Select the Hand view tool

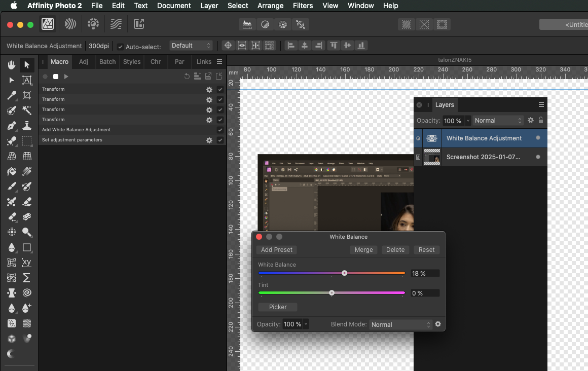coord(12,64)
